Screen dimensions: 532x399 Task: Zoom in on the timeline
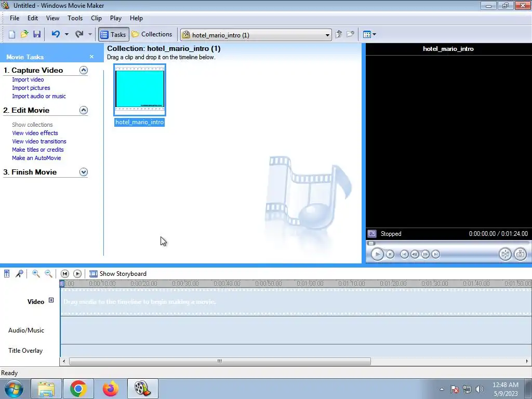36,273
